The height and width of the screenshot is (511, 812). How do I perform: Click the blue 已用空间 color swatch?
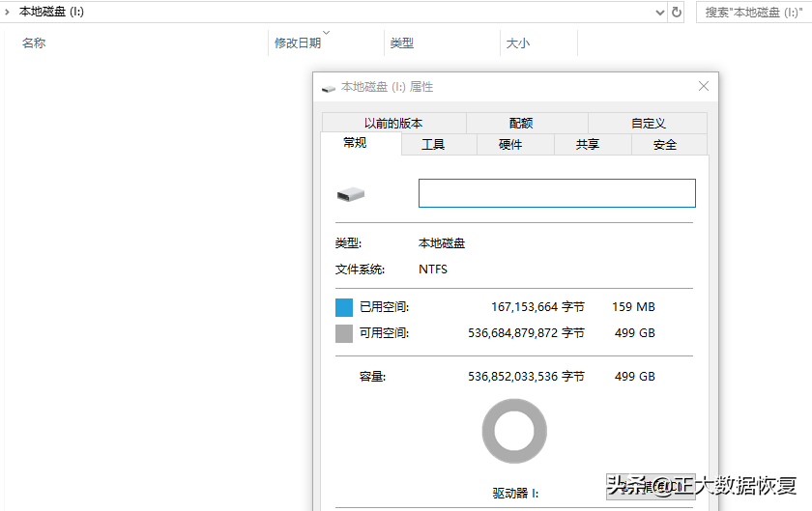pos(344,307)
